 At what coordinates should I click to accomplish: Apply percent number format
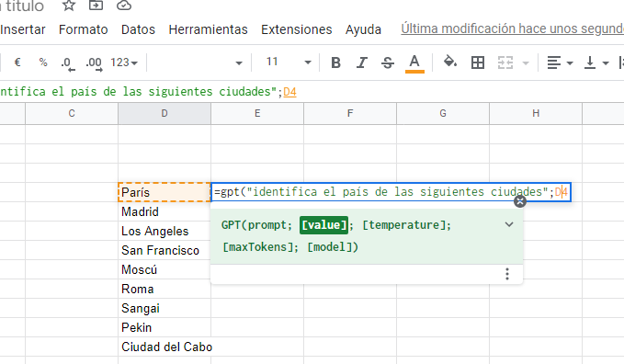click(x=43, y=63)
